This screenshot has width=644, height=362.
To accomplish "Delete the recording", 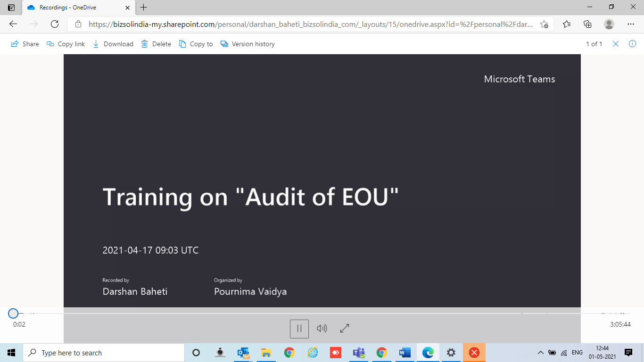I will coord(157,44).
